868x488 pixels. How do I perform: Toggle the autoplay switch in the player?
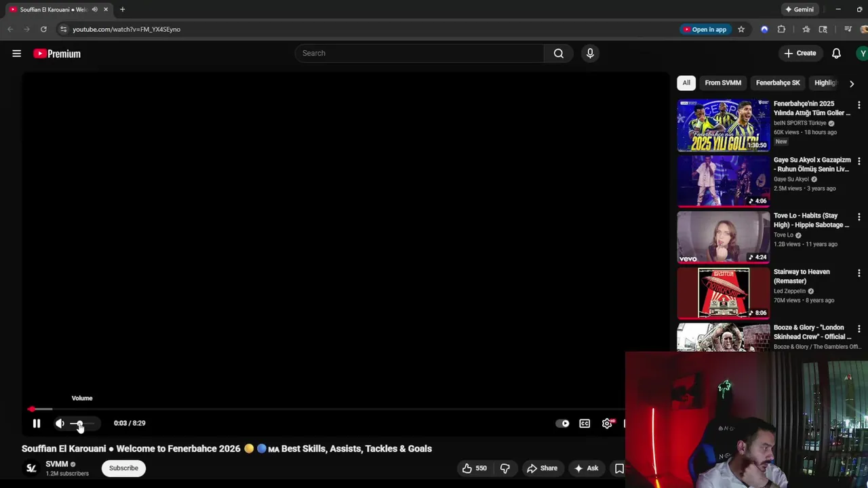point(562,424)
